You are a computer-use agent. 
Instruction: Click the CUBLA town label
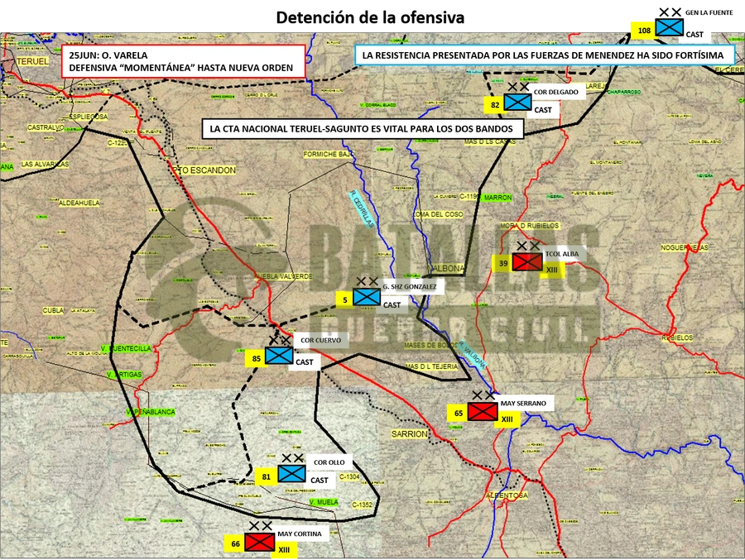(53, 310)
